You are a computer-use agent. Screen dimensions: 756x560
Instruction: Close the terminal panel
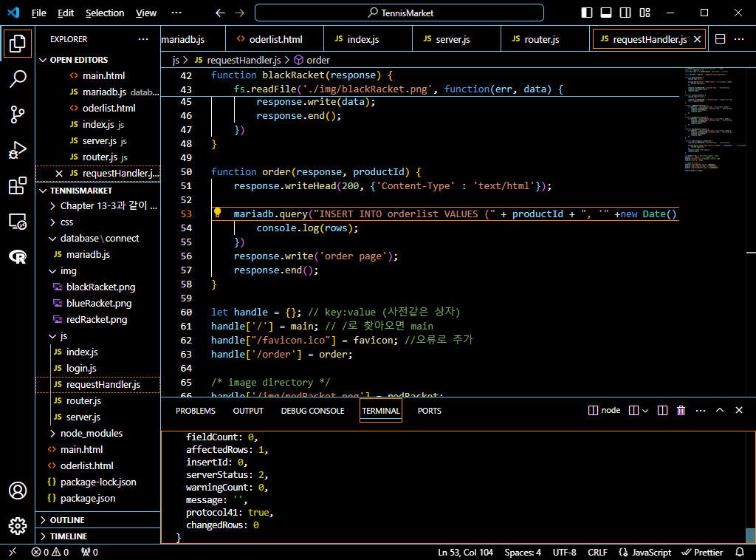pyautogui.click(x=738, y=411)
